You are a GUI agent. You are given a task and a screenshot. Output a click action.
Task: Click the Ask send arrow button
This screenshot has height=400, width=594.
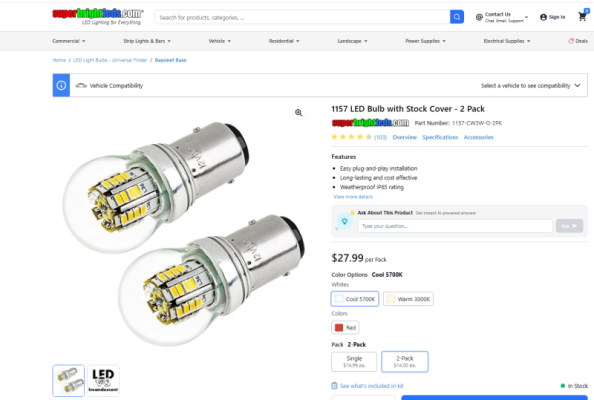(569, 226)
